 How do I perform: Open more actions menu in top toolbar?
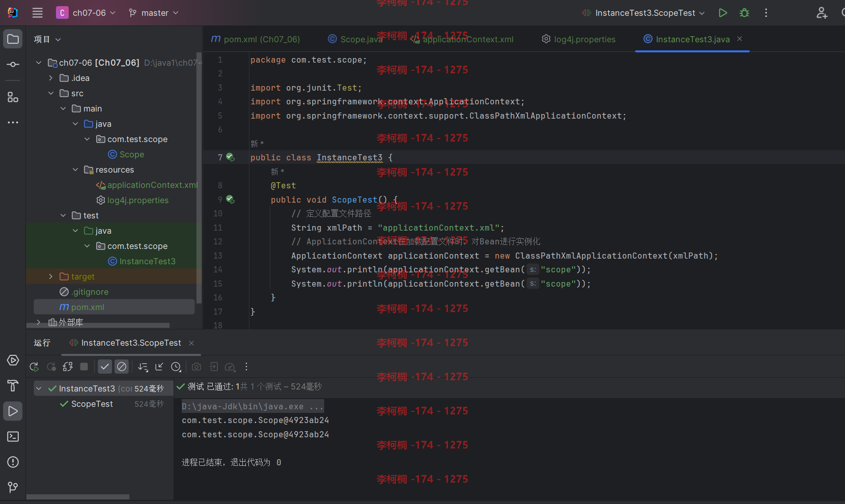(766, 13)
